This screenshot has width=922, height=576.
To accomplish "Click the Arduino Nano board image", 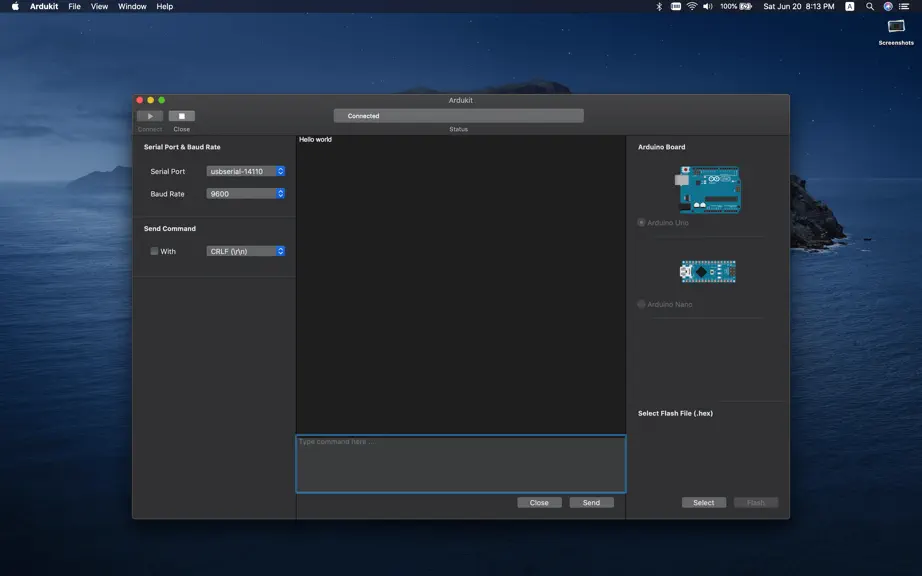I will pyautogui.click(x=708, y=272).
